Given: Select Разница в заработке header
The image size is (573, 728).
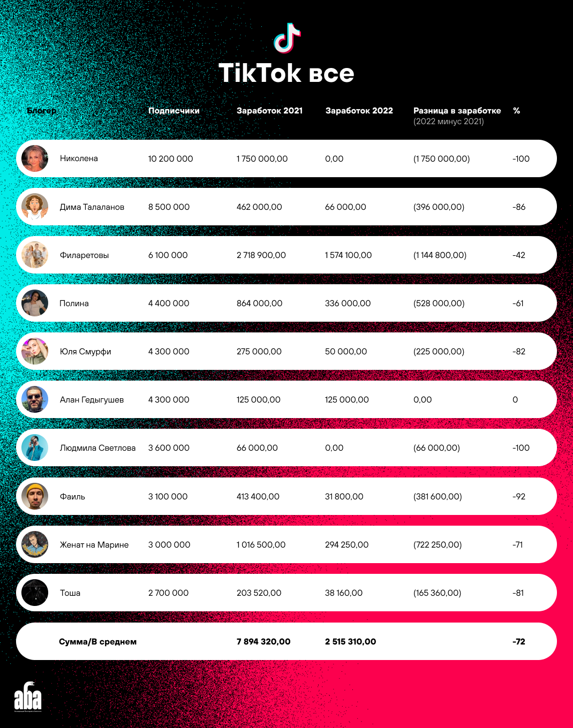Looking at the screenshot, I should point(457,111).
